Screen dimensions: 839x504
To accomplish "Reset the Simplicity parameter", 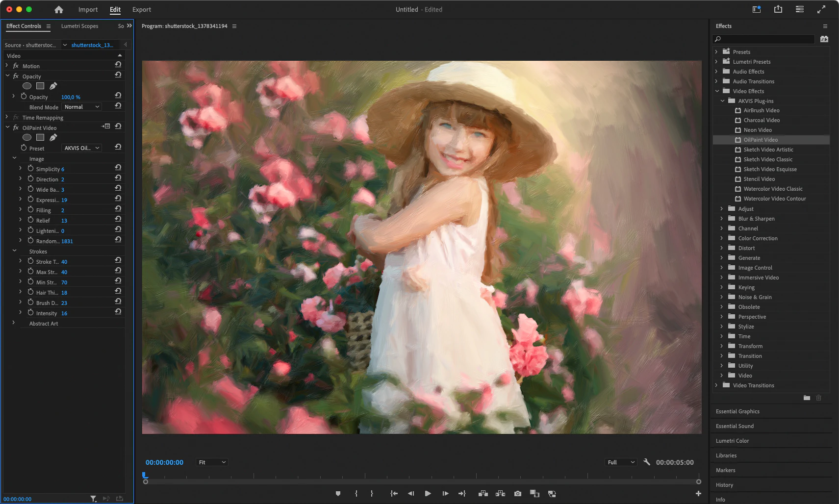I will (118, 168).
